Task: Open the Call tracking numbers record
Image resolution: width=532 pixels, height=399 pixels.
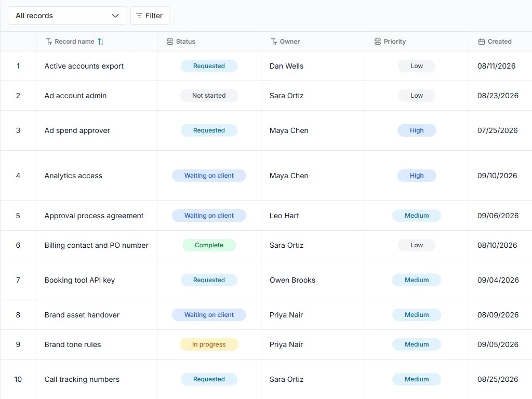Action: point(82,379)
